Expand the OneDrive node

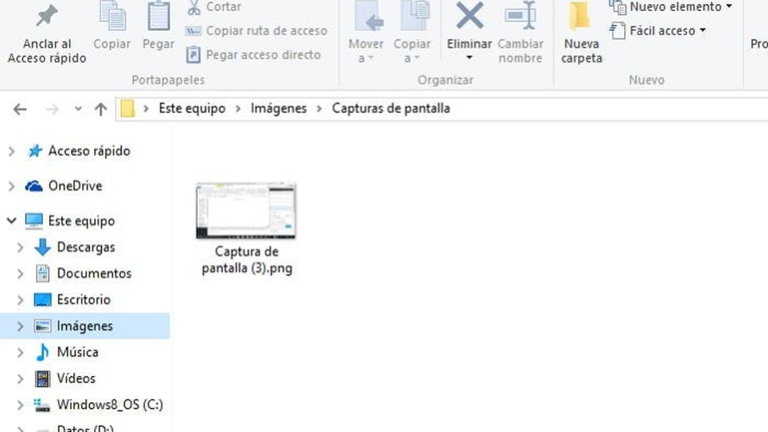coord(11,186)
